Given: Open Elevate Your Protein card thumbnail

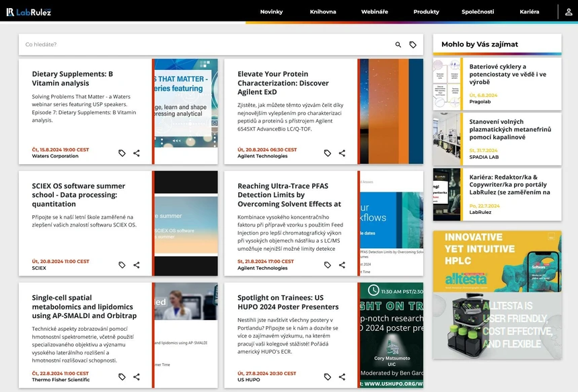Looking at the screenshot, I should 392,111.
